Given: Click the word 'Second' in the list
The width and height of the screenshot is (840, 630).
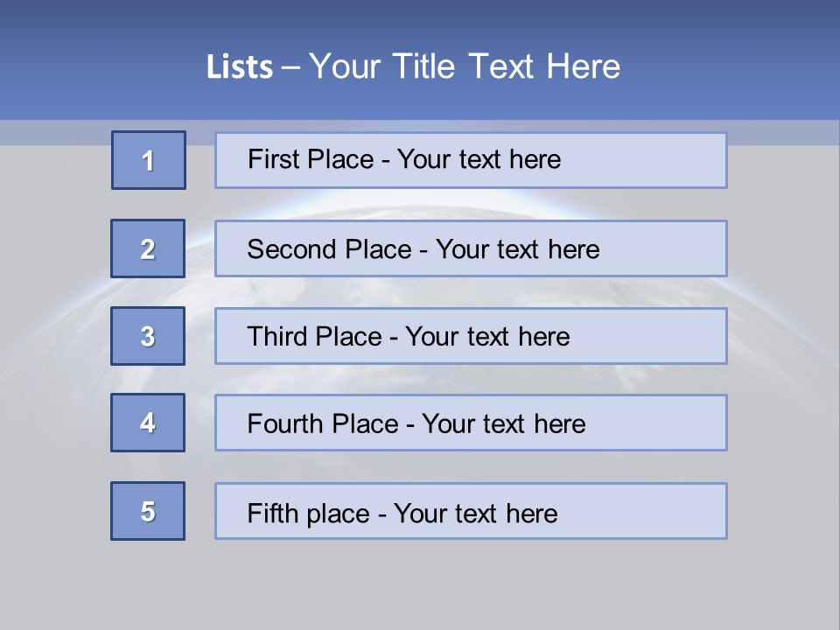Looking at the screenshot, I should click(x=293, y=249).
